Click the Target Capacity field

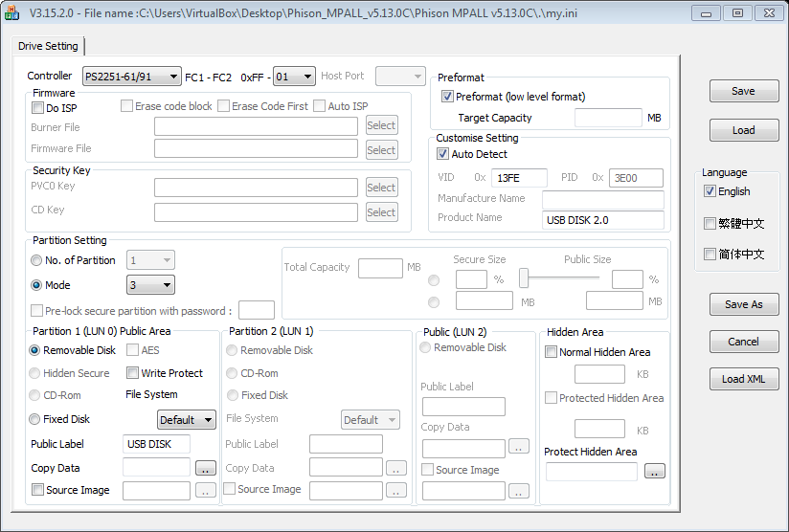pyautogui.click(x=608, y=118)
